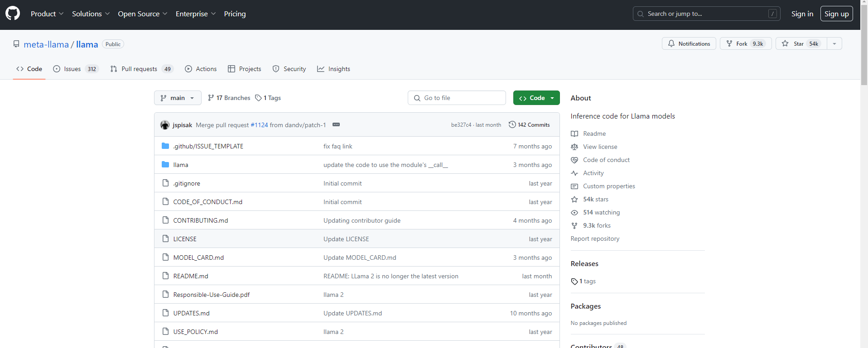Image resolution: width=868 pixels, height=348 pixels.
Task: Open the jspisak author link
Action: [182, 125]
